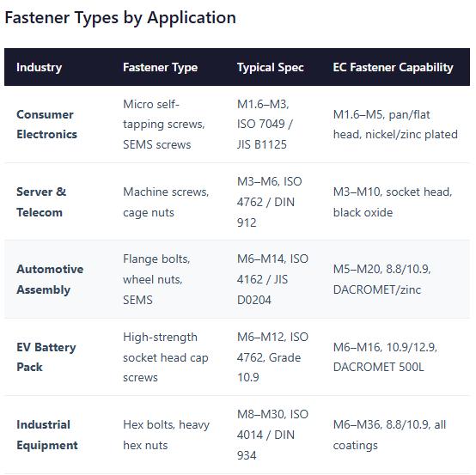Click the Micro self-tapping screws cell
Screen dimensions: 476x475
(x=164, y=125)
